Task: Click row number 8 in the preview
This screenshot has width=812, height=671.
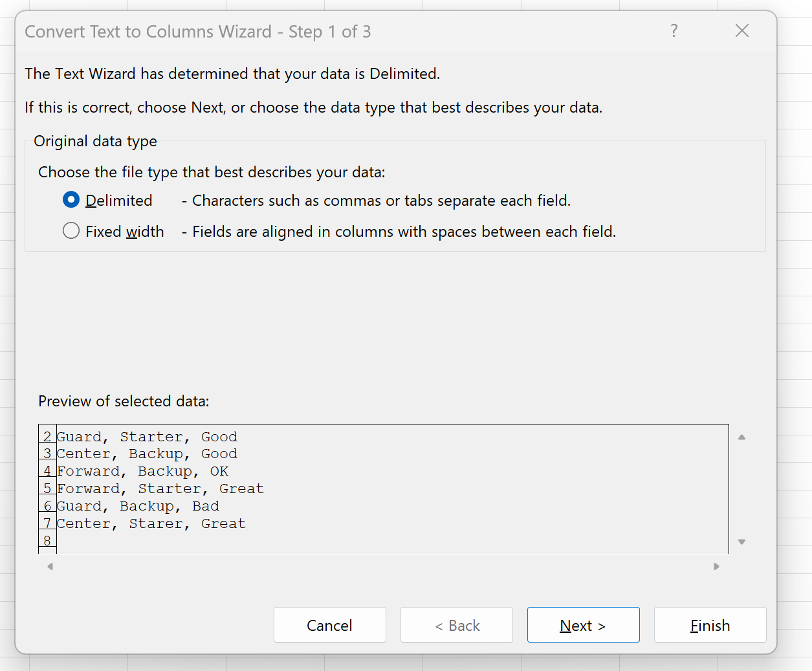Action: (x=47, y=540)
